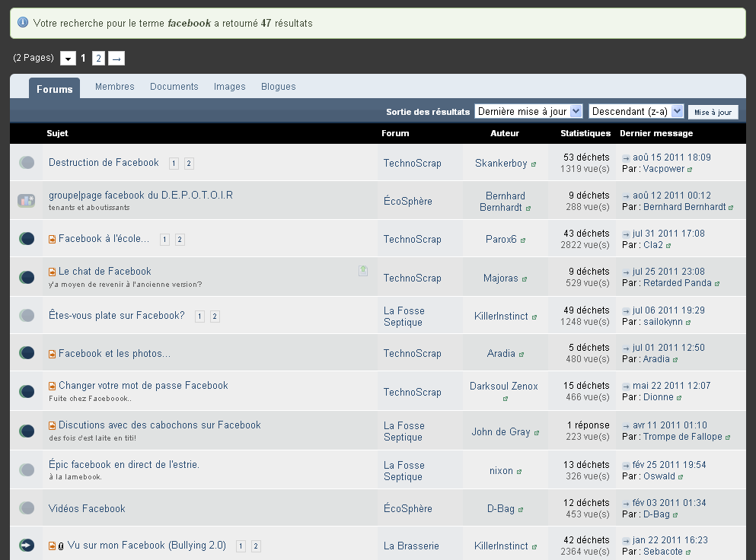Click the next page arrow button

click(x=116, y=59)
